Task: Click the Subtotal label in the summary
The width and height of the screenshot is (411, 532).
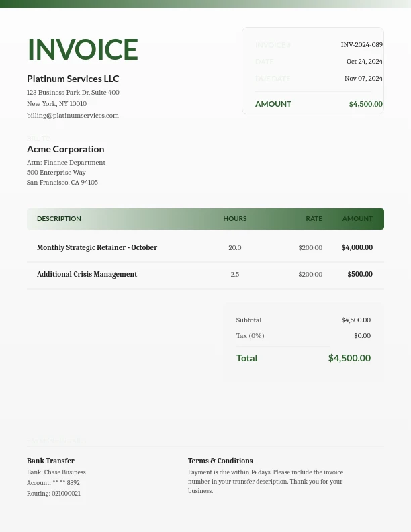Action: (x=248, y=320)
